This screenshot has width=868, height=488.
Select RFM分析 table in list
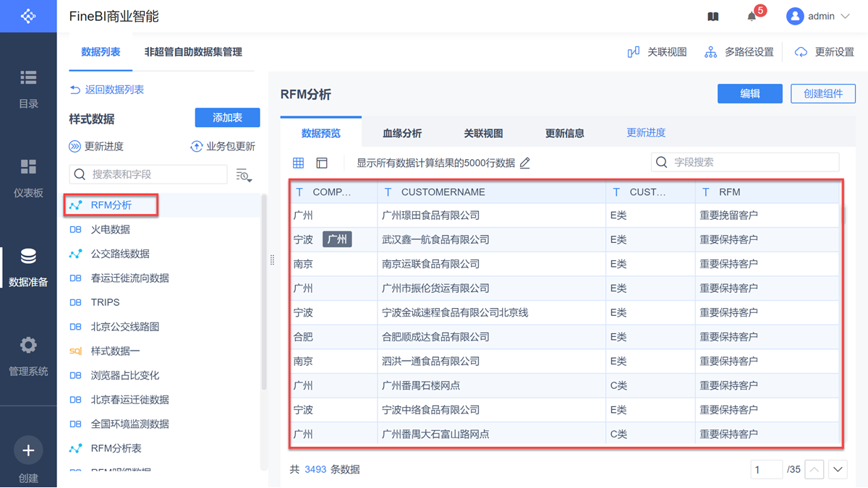click(111, 205)
